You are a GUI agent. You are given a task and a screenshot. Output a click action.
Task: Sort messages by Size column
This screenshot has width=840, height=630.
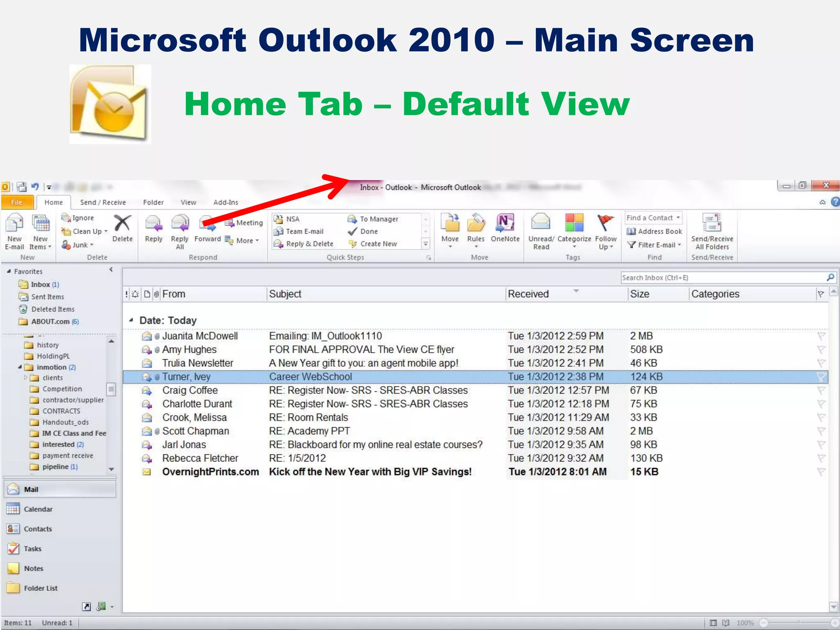658,294
